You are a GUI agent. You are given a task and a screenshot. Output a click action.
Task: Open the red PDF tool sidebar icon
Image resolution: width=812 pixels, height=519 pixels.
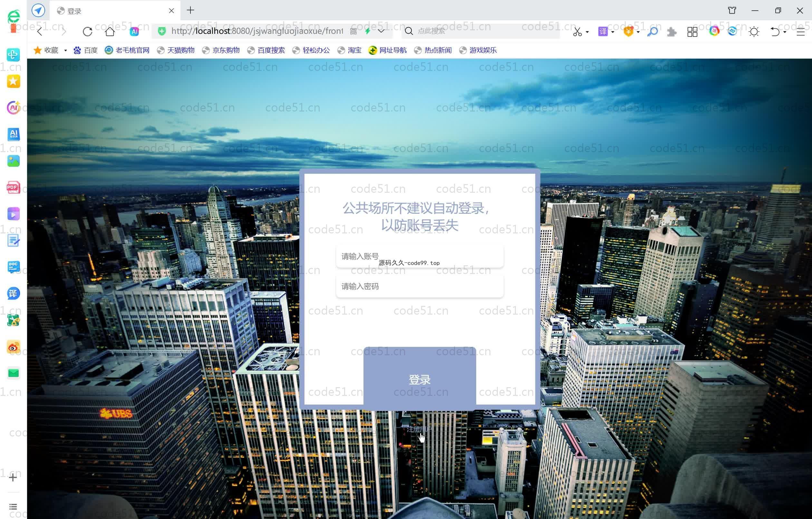point(14,187)
